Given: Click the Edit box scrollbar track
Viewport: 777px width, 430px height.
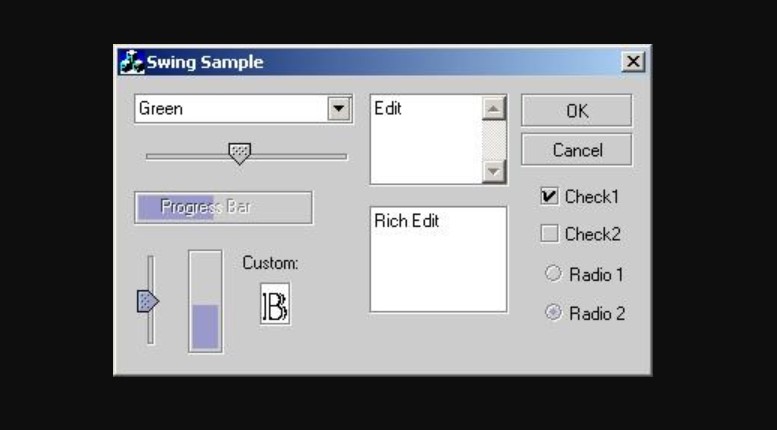Looking at the screenshot, I should tap(494, 140).
